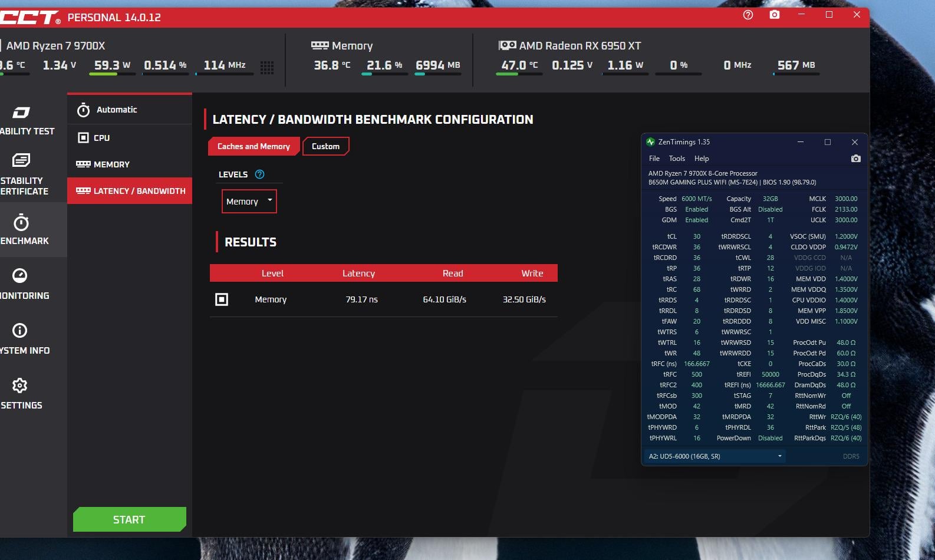935x560 pixels.
Task: Click the Write column header
Action: [532, 274]
